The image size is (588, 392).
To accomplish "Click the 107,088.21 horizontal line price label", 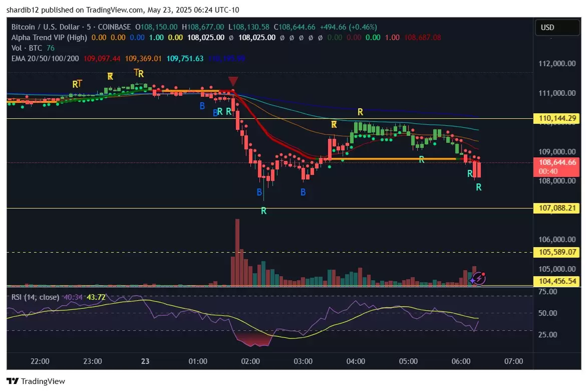I will click(x=556, y=208).
